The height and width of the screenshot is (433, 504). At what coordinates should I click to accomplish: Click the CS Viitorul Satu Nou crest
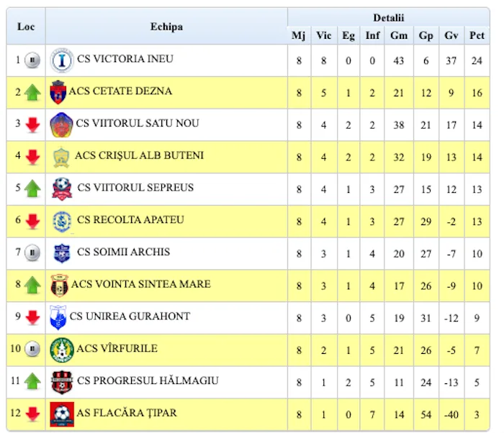click(x=61, y=124)
